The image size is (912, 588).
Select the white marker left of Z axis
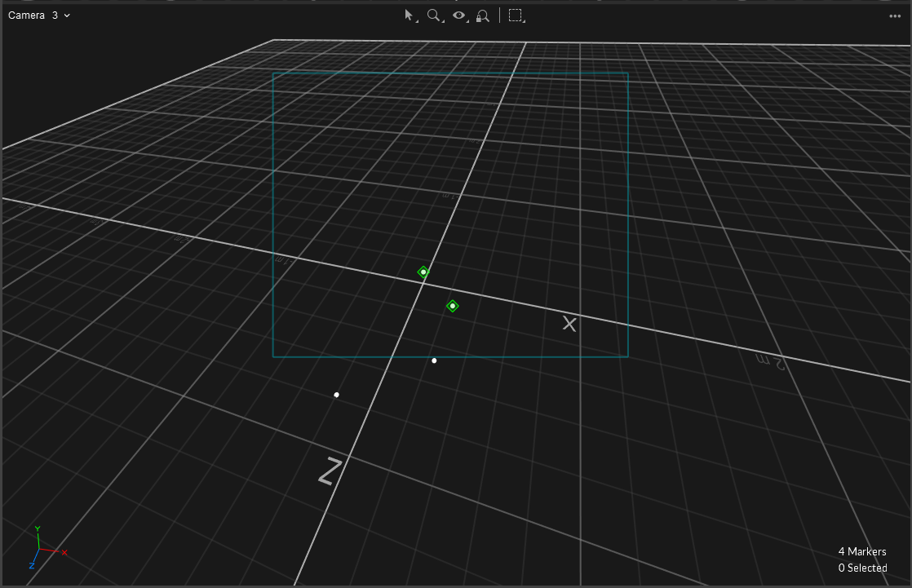pyautogui.click(x=336, y=395)
